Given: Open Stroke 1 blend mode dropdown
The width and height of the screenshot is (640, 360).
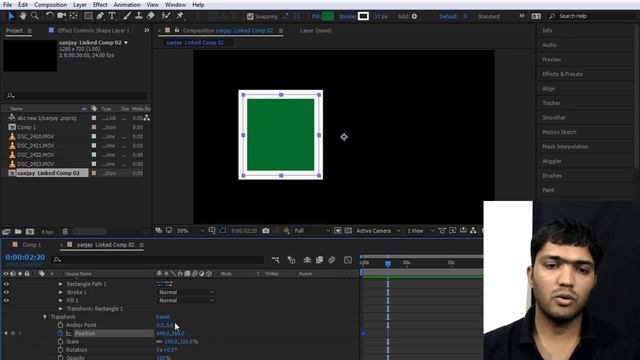Looking at the screenshot, I should point(186,292).
